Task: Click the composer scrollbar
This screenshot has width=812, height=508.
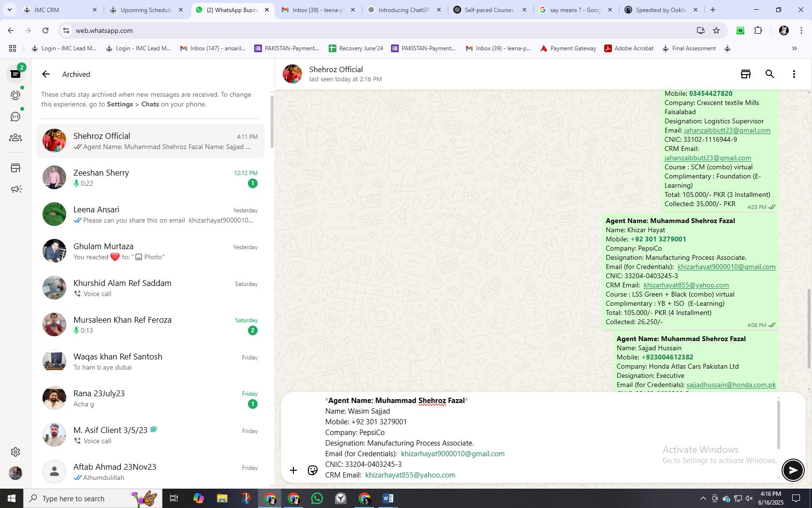Action: (778, 425)
